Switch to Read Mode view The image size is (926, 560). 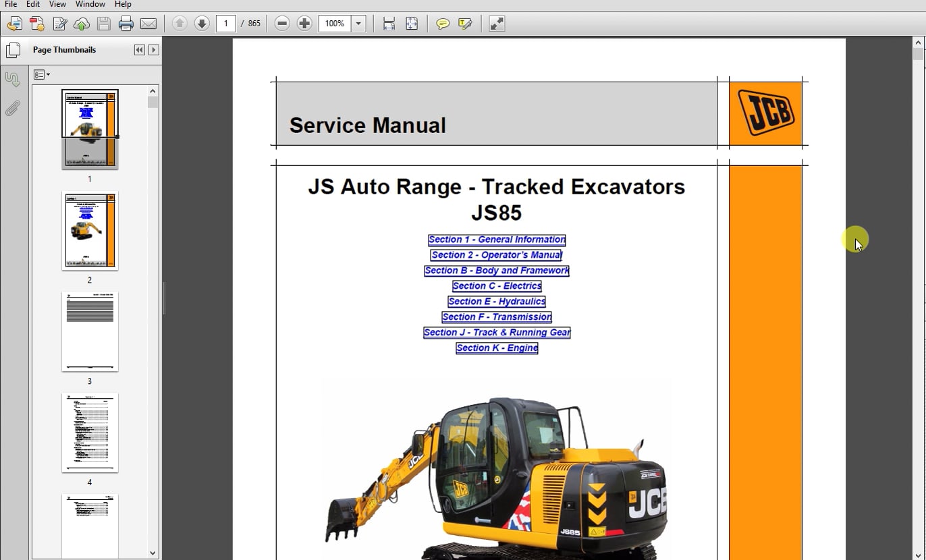coord(497,24)
